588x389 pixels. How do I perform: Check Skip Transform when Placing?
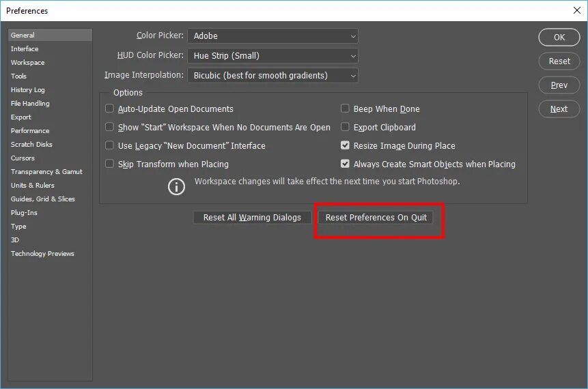[x=109, y=164]
